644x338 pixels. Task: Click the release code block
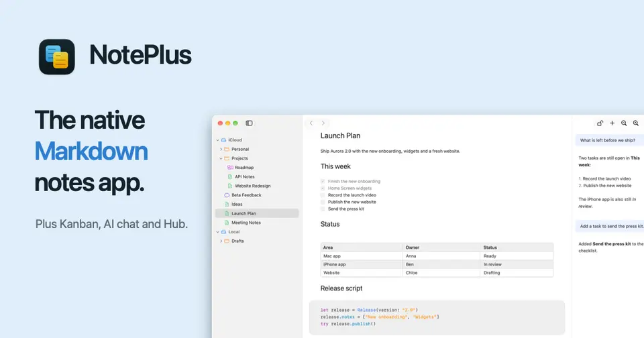(437, 317)
